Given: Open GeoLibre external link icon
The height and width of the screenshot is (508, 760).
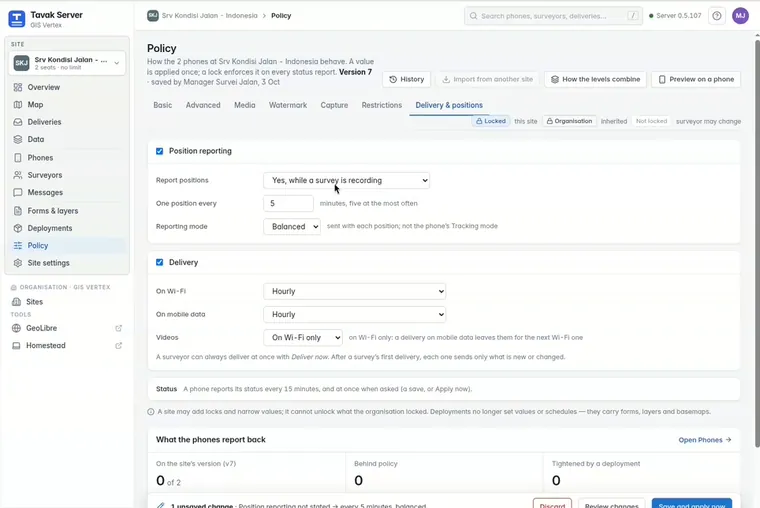Looking at the screenshot, I should coord(118,328).
